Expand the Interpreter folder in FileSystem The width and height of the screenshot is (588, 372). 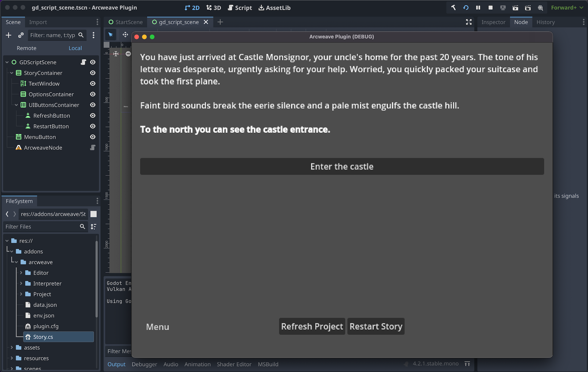coord(21,283)
